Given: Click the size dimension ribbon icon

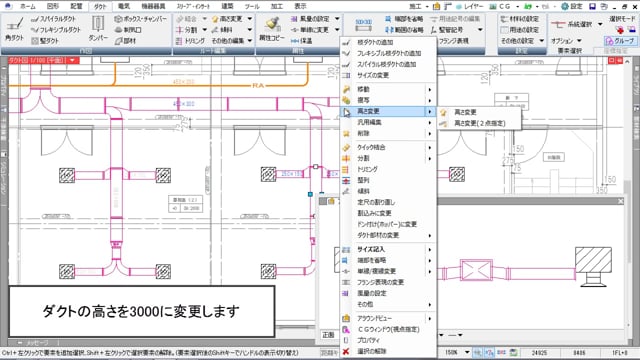Looking at the screenshot, I should 363,25.
